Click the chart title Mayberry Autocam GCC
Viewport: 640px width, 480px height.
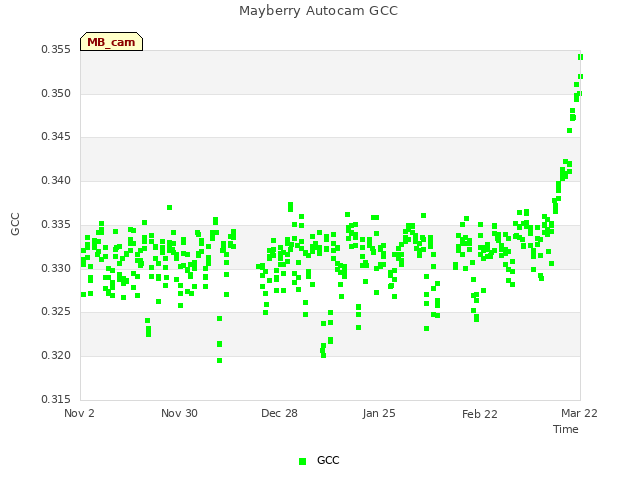coord(318,11)
